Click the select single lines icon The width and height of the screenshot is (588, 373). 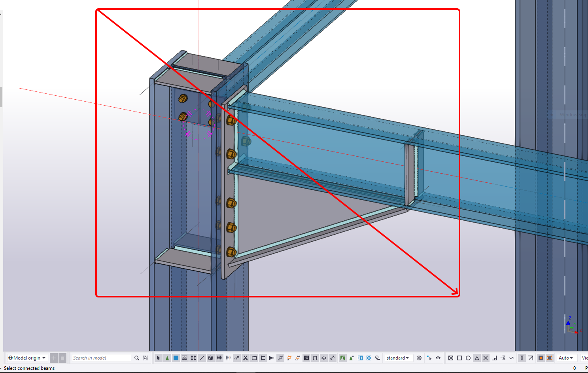(202, 358)
